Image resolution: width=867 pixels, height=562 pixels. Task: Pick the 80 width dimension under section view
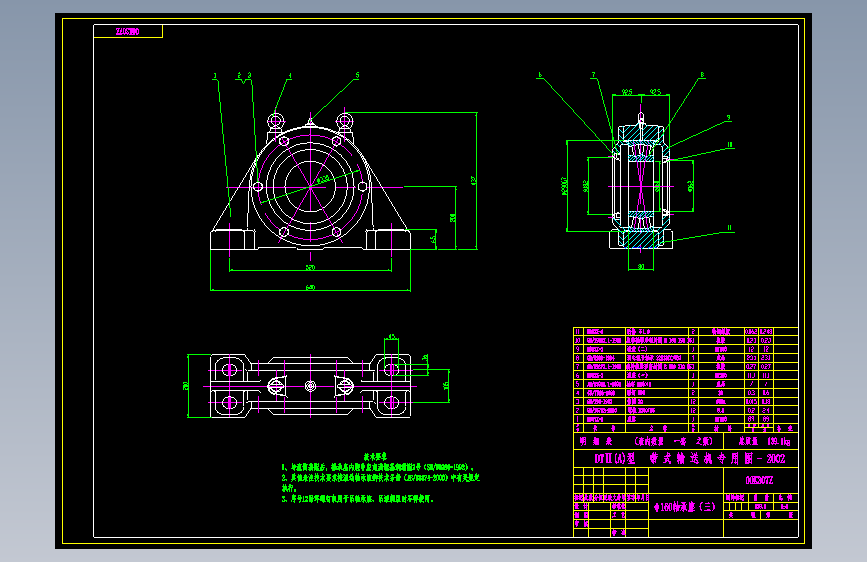(x=641, y=267)
